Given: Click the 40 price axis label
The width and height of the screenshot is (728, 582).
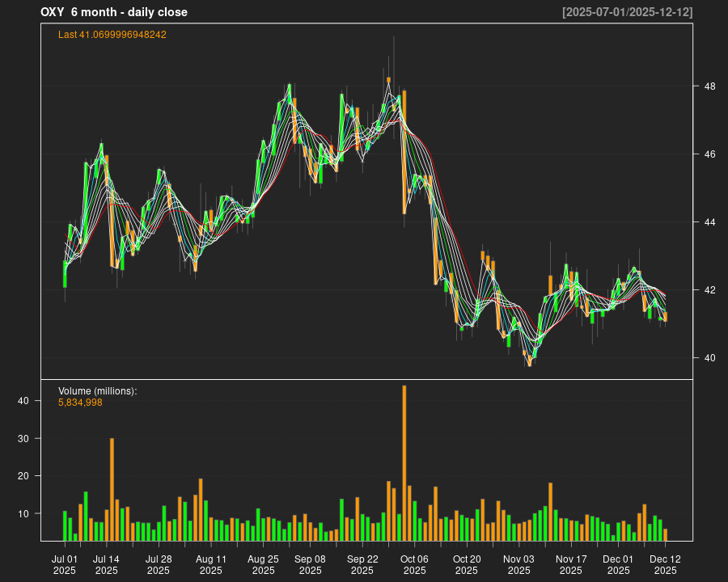Looking at the screenshot, I should pos(709,357).
